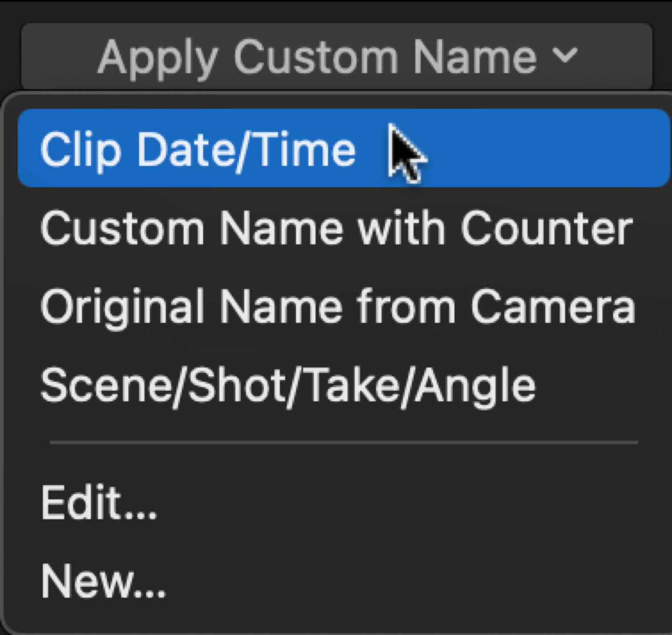Click New... at the menu bottom
Image resolution: width=672 pixels, height=635 pixels.
point(103,581)
